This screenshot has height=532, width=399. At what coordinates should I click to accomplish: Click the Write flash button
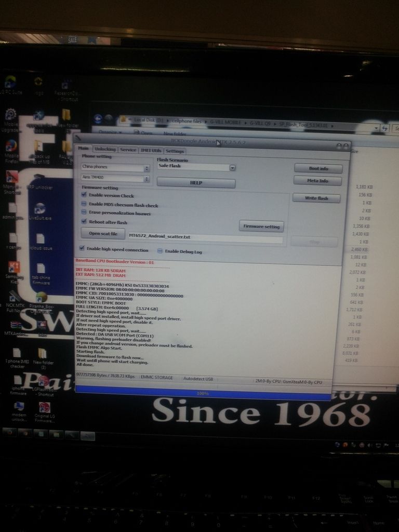(316, 198)
